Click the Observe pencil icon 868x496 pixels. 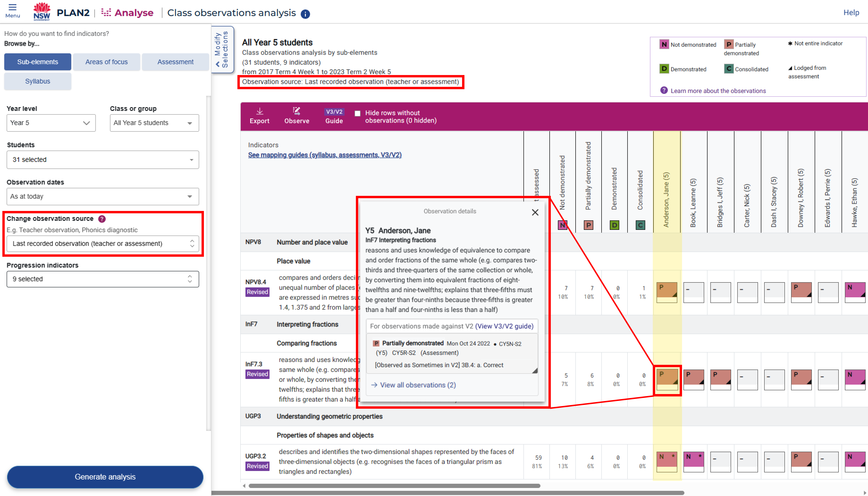pyautogui.click(x=296, y=111)
